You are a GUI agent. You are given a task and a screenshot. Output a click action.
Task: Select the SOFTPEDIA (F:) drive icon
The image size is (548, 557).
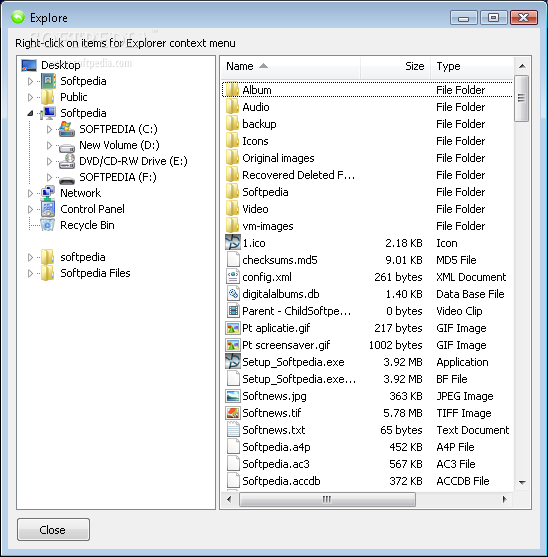point(67,180)
